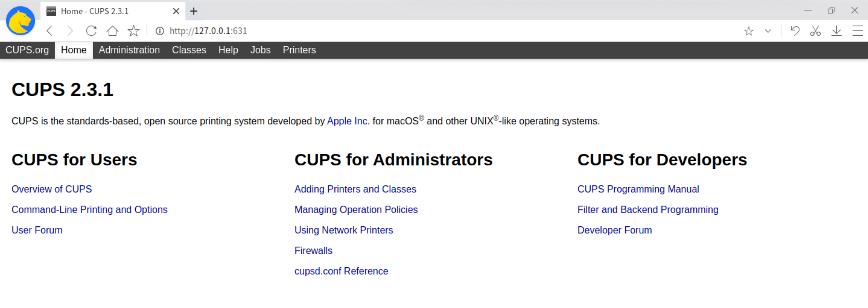Reload the page with the refresh icon
Screen dimensions: 868x308
click(91, 31)
